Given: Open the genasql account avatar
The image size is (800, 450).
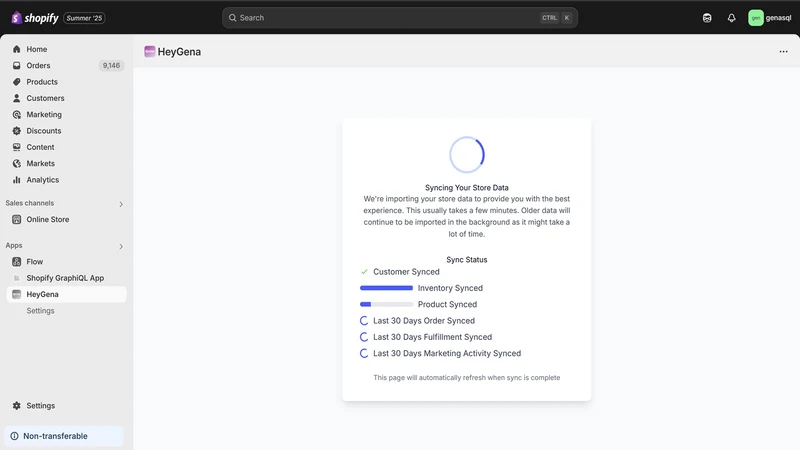Looking at the screenshot, I should 756,18.
